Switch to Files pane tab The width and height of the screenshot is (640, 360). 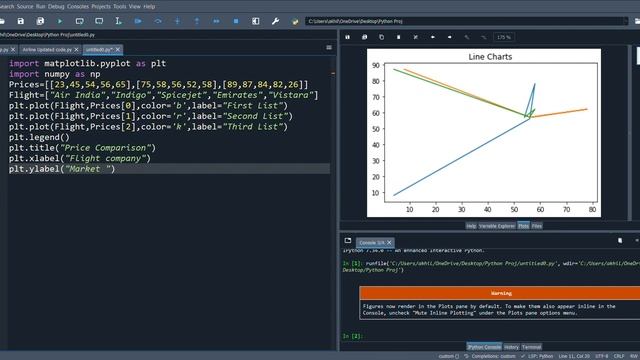(537, 226)
